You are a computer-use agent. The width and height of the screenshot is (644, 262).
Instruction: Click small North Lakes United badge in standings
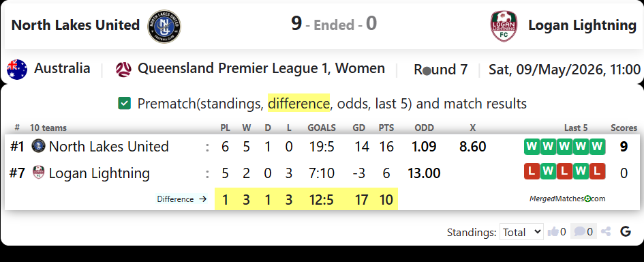(39, 146)
